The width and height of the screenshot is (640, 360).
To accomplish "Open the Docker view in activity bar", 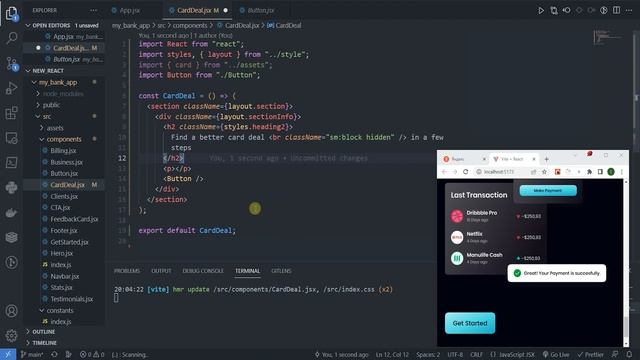I will [x=11, y=212].
